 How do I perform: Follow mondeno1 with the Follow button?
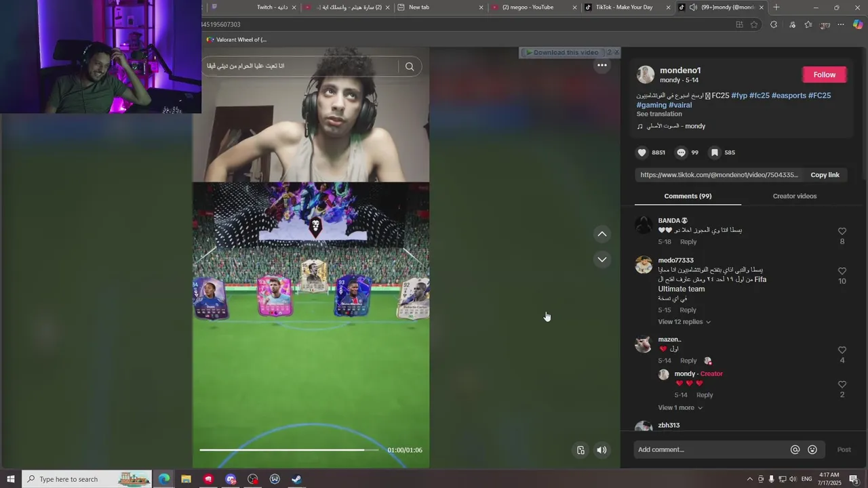click(825, 75)
